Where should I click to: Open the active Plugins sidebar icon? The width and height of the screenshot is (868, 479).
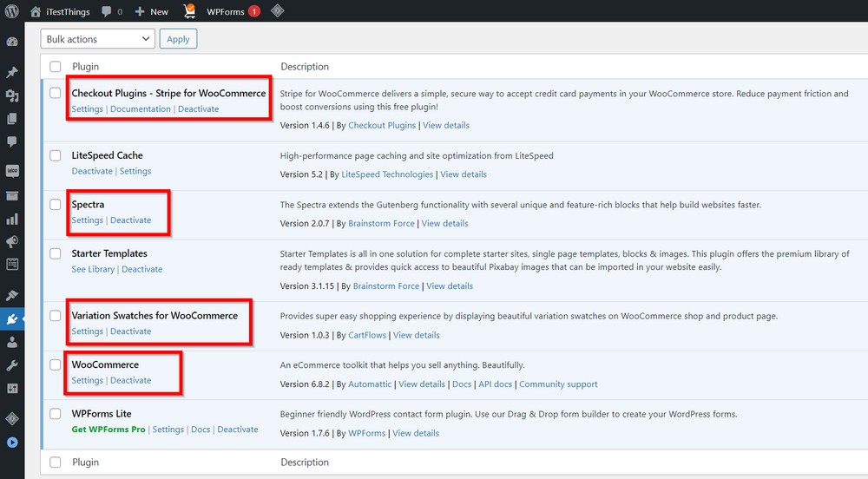click(x=12, y=319)
